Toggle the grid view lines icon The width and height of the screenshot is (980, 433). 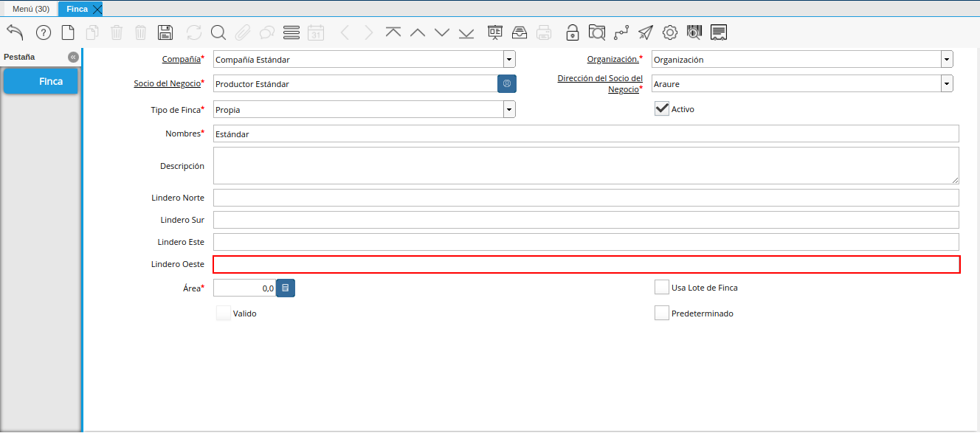pos(291,32)
